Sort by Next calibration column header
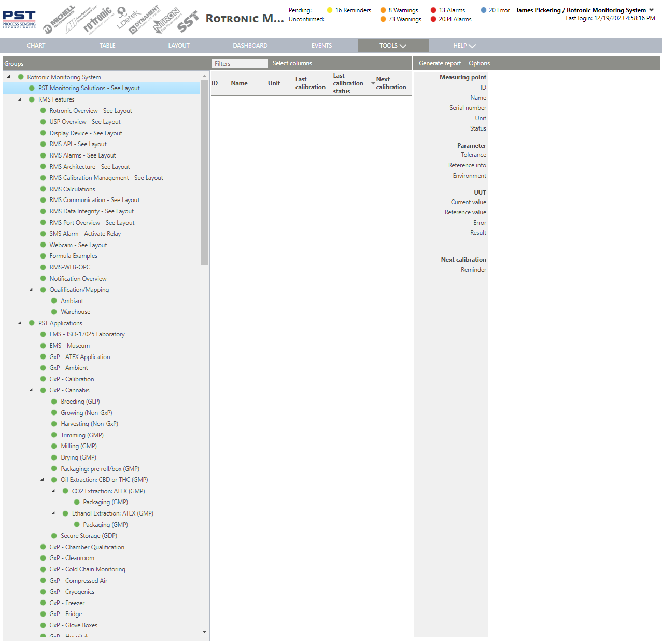662x644 pixels. click(391, 83)
